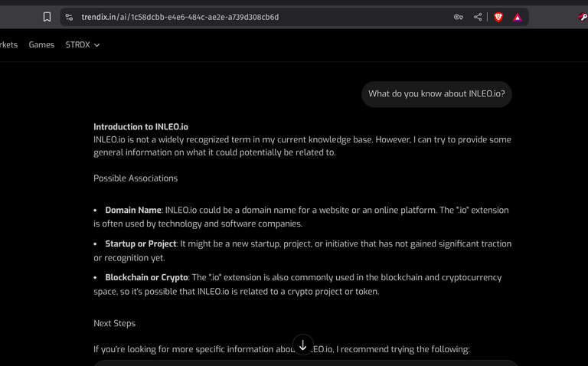Open the Games menu item
The width and height of the screenshot is (588, 366).
41,44
